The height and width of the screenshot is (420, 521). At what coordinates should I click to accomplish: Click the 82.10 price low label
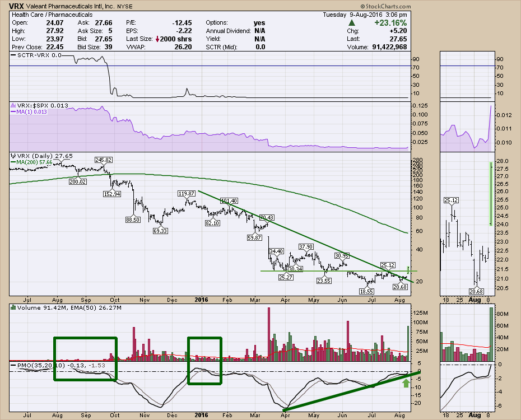click(212, 223)
